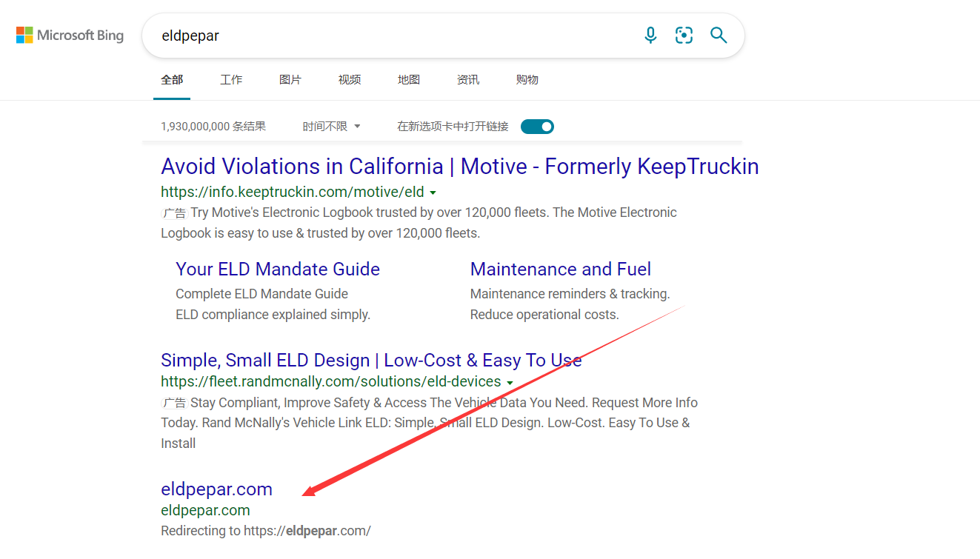Viewport: 980px width, 559px height.
Task: Open Avoid Violations in California Motive ad
Action: click(460, 166)
